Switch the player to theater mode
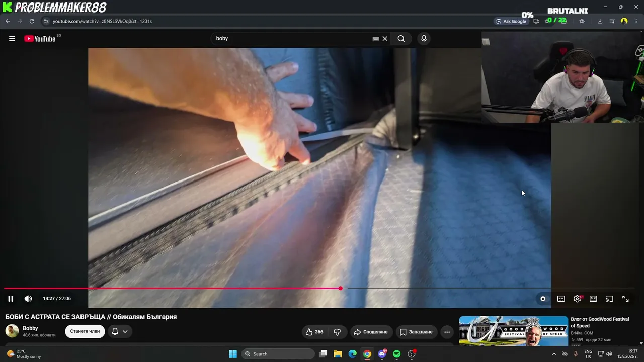644x362 pixels. [593, 299]
